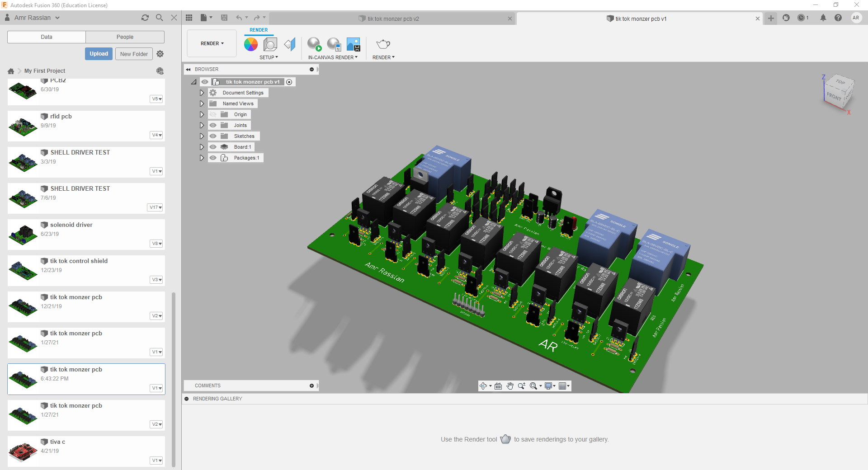
Task: Go to home in data panel
Action: [11, 71]
